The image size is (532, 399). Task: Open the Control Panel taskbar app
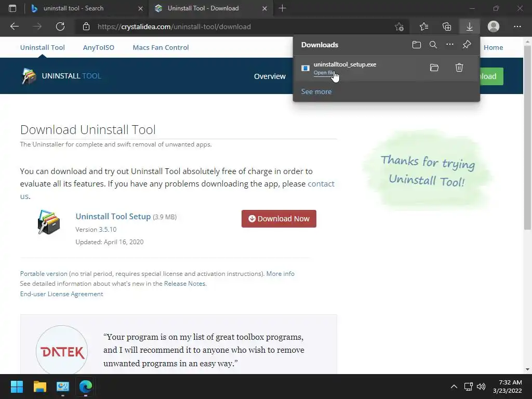63,387
